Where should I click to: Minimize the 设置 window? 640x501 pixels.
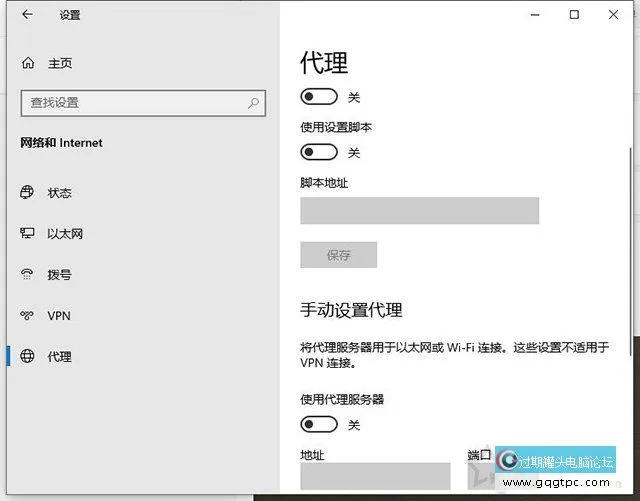point(535,15)
